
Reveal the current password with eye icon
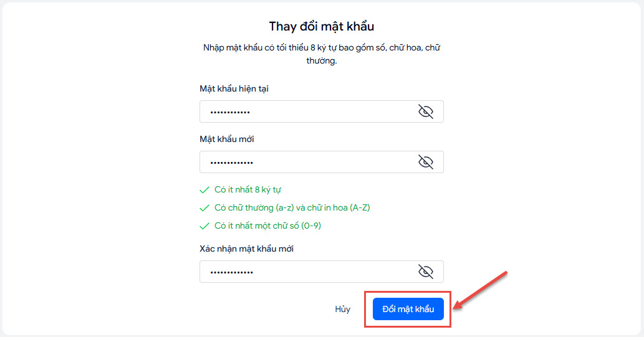pos(426,112)
